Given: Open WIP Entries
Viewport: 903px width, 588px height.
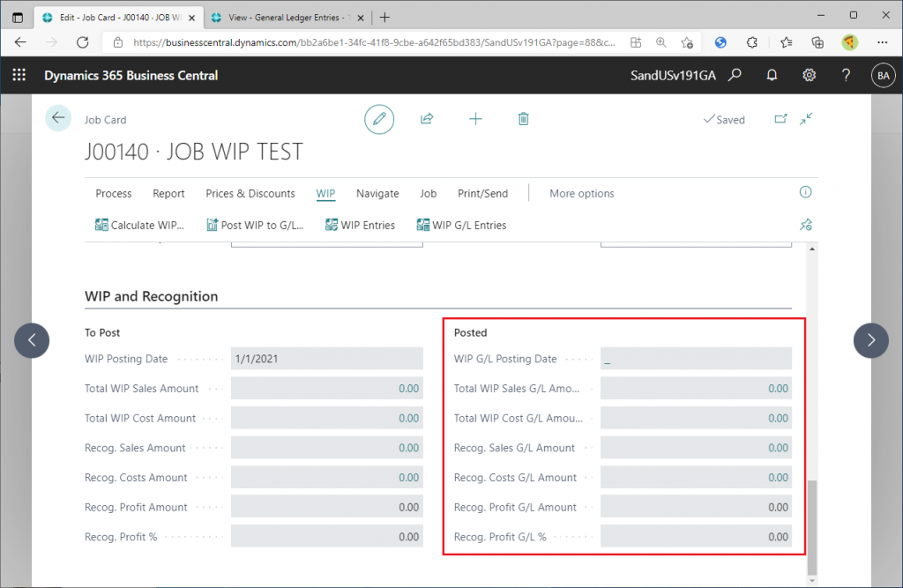Looking at the screenshot, I should pyautogui.click(x=360, y=225).
